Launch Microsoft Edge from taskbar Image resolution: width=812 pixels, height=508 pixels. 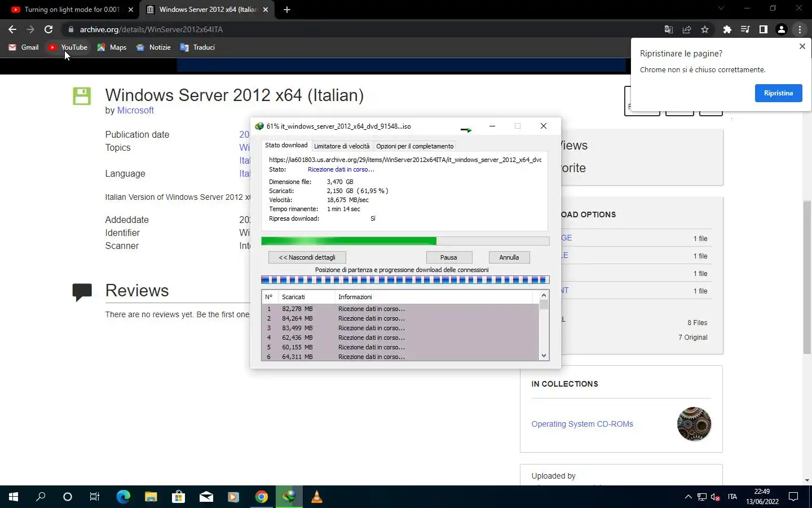point(123,497)
